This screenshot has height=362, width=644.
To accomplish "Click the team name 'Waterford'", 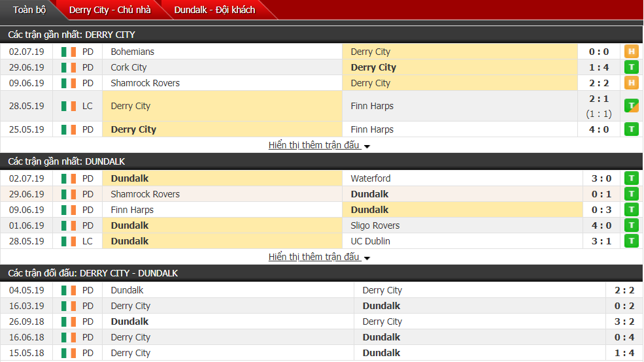I will 371,178.
